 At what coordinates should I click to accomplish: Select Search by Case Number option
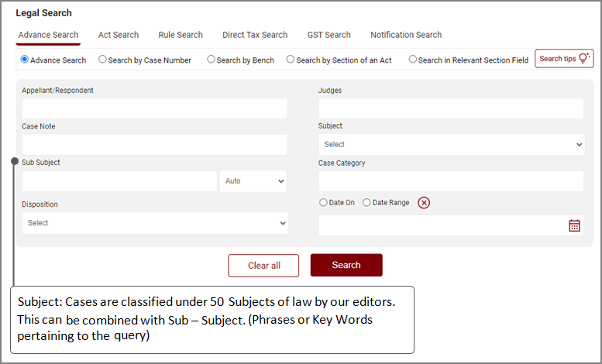[x=103, y=60]
